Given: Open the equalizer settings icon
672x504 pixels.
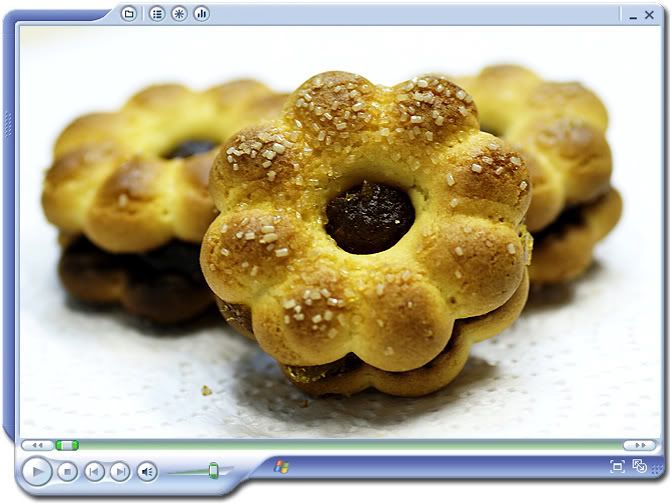Looking at the screenshot, I should (x=201, y=13).
